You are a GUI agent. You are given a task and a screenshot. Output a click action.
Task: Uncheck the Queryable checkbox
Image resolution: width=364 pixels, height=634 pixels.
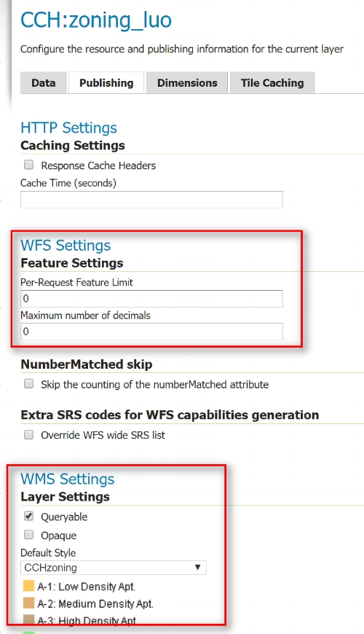(x=28, y=516)
